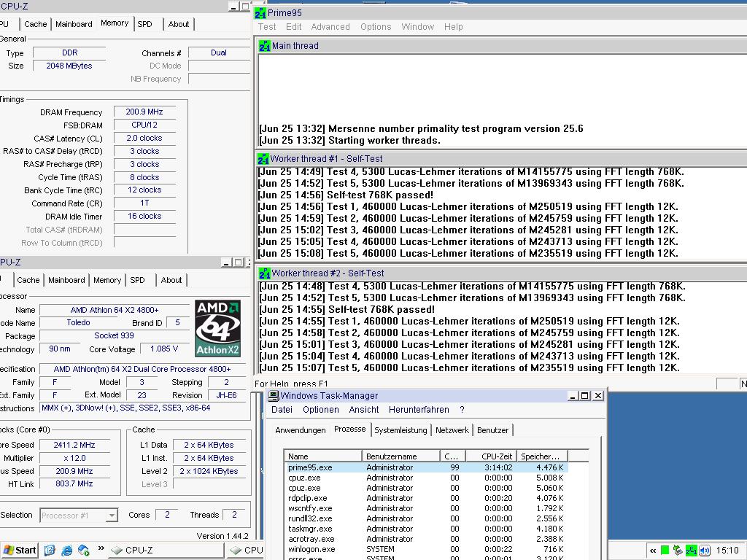Image resolution: width=747 pixels, height=560 pixels.
Task: Select Mainboard tab in lower CPU-Z window
Action: pos(66,280)
